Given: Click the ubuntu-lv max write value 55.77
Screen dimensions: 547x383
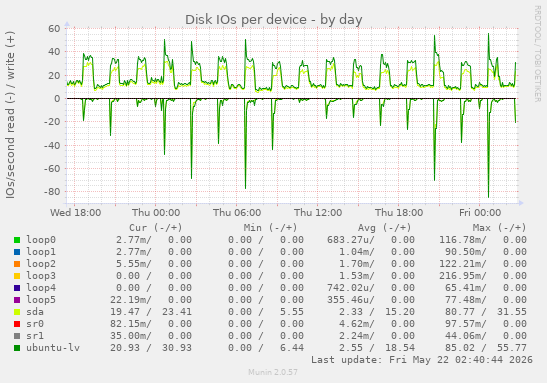Looking at the screenshot, I should coord(511,348).
